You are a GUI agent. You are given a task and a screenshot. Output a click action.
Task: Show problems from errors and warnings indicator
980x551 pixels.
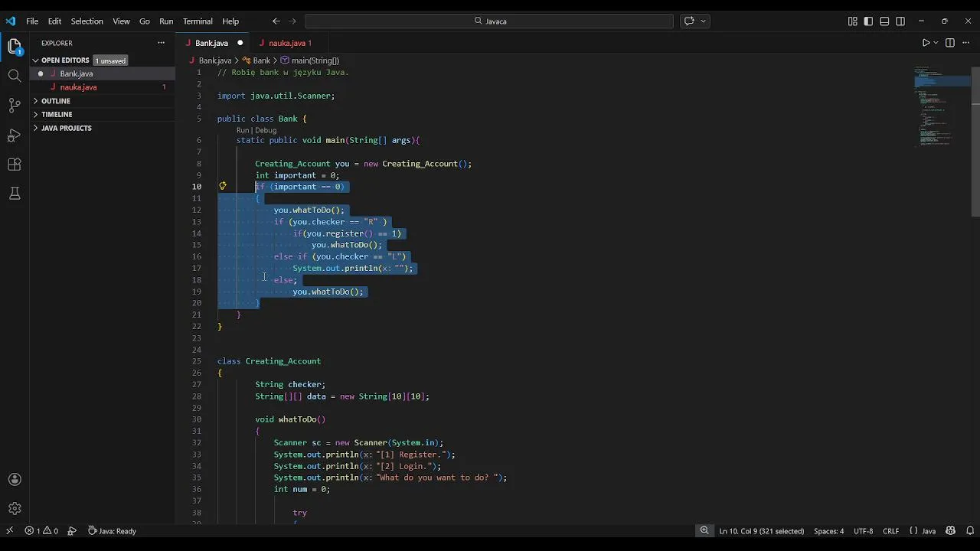coord(41,531)
